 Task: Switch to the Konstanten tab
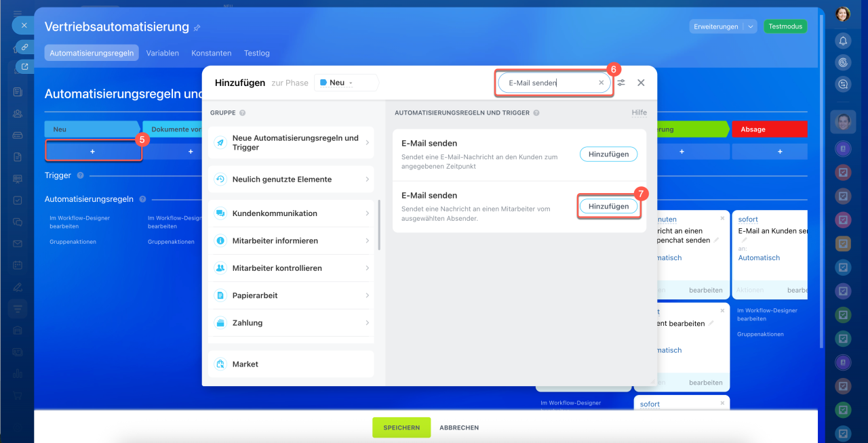pos(212,53)
